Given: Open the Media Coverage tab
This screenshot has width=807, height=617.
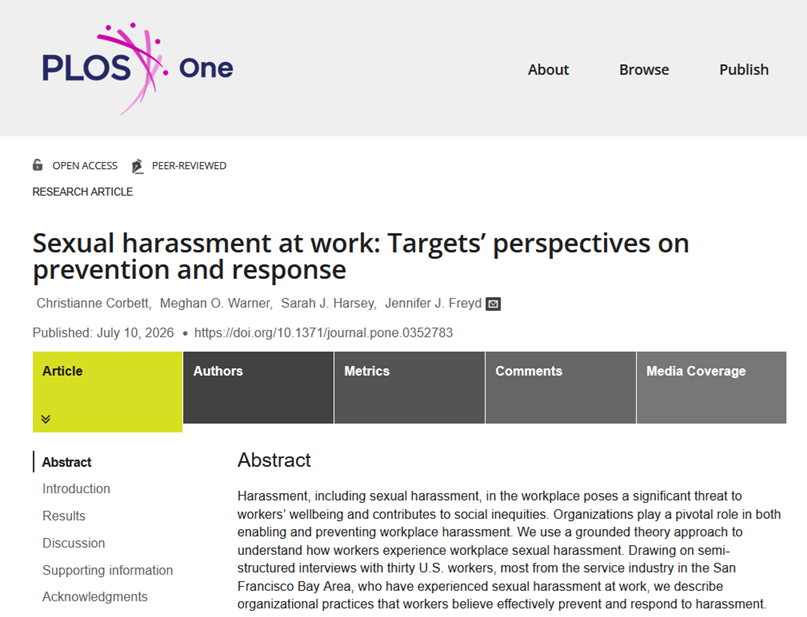Looking at the screenshot, I should coord(711,387).
